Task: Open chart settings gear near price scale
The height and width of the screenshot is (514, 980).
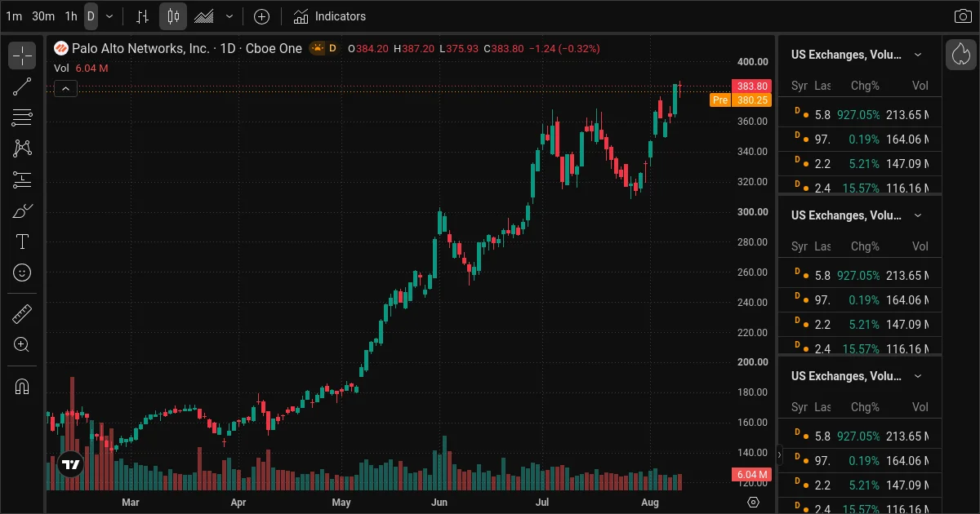Action: coord(754,502)
